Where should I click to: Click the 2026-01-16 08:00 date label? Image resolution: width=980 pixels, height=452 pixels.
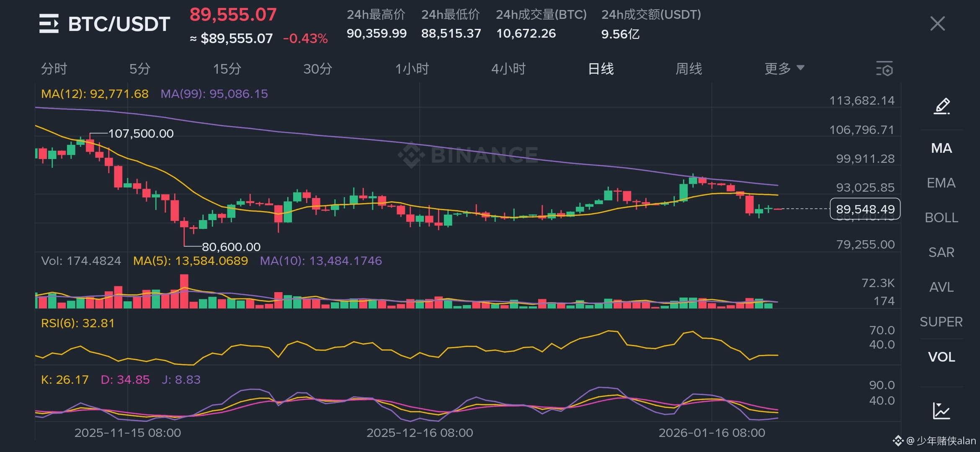pyautogui.click(x=712, y=433)
